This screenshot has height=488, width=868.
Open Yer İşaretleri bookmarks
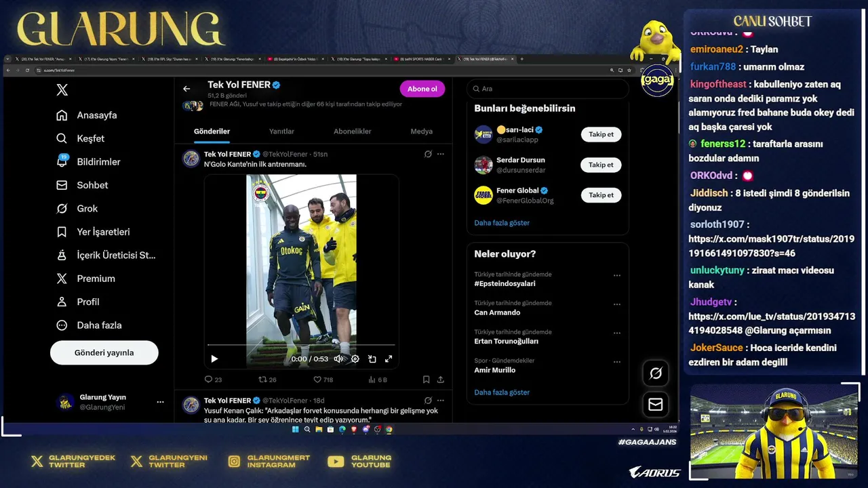(93, 232)
